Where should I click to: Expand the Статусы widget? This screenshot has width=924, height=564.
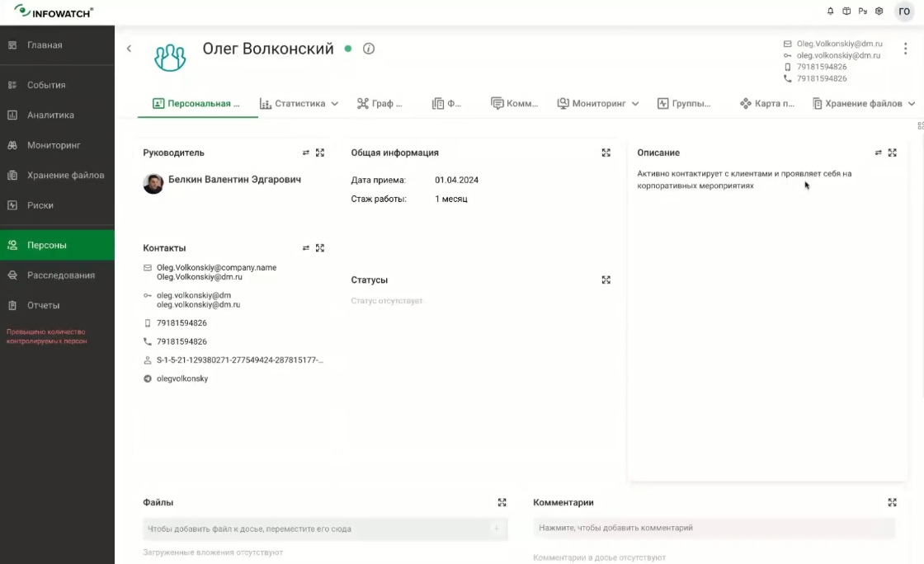606,280
